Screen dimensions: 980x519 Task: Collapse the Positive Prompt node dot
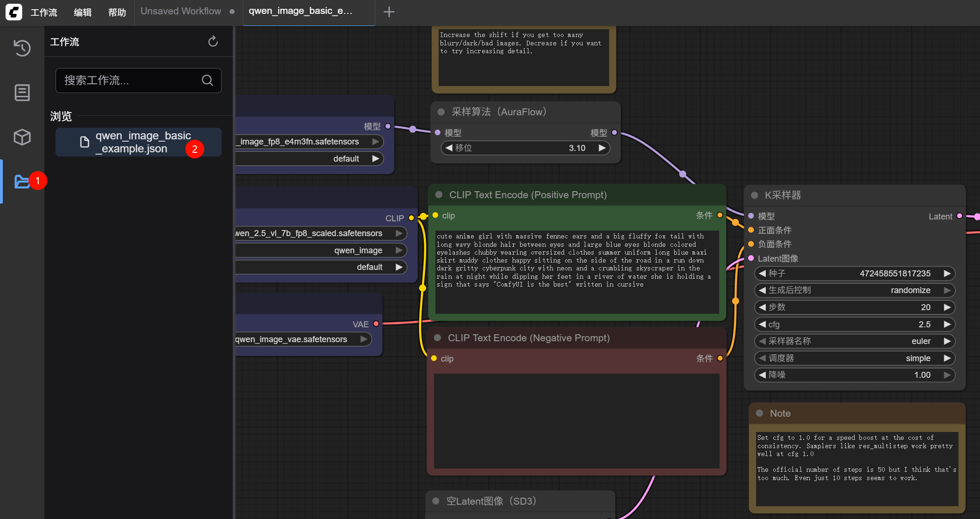(x=439, y=195)
